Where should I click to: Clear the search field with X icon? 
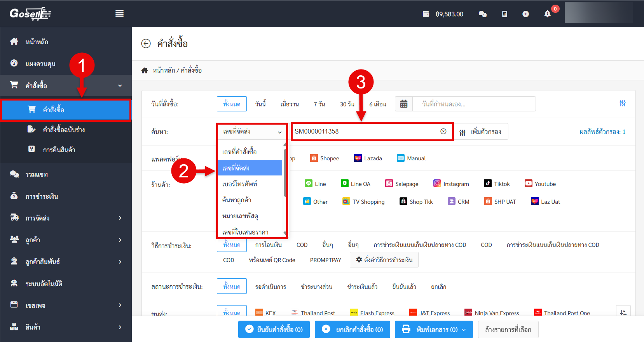[x=443, y=132]
